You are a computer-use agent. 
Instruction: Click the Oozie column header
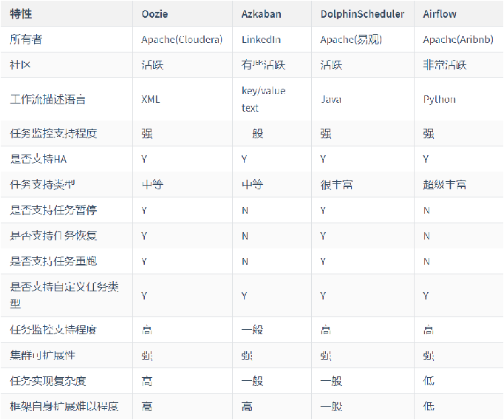[154, 14]
